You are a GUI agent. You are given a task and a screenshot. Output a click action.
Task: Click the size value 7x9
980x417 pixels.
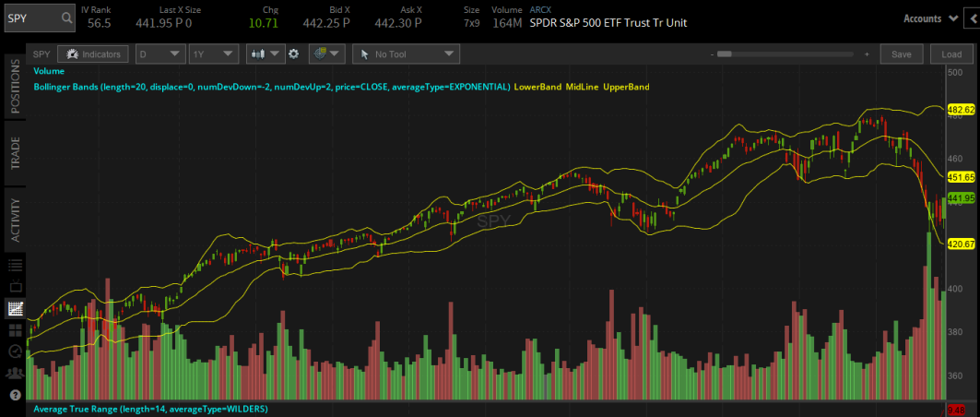[x=473, y=23]
